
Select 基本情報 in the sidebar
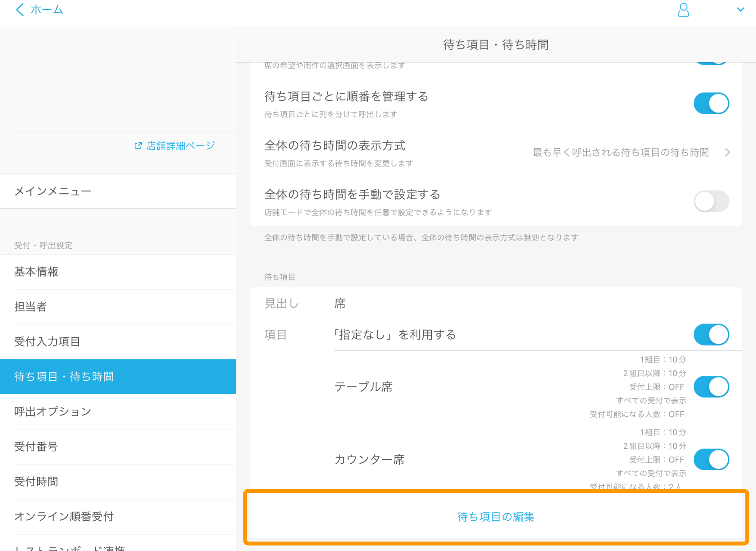coord(118,272)
